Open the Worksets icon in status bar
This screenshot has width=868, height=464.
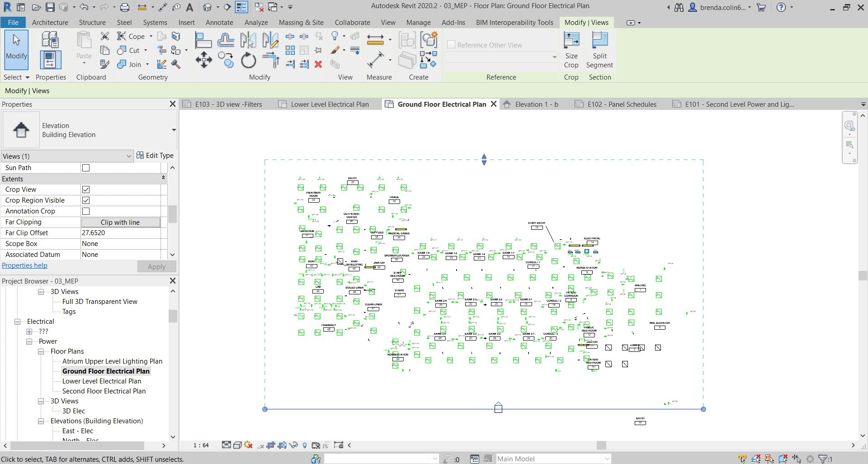point(316,459)
